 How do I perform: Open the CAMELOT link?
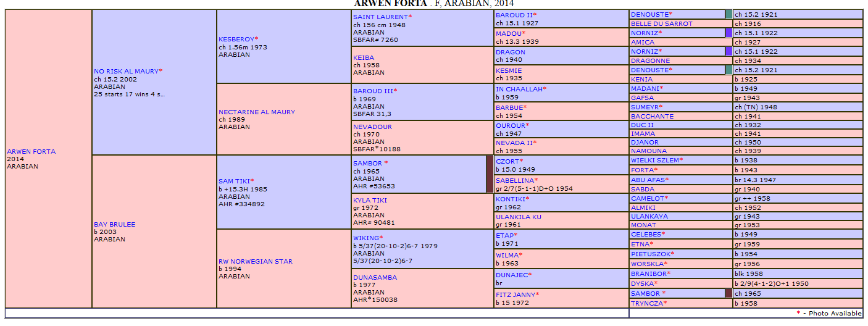pos(646,199)
